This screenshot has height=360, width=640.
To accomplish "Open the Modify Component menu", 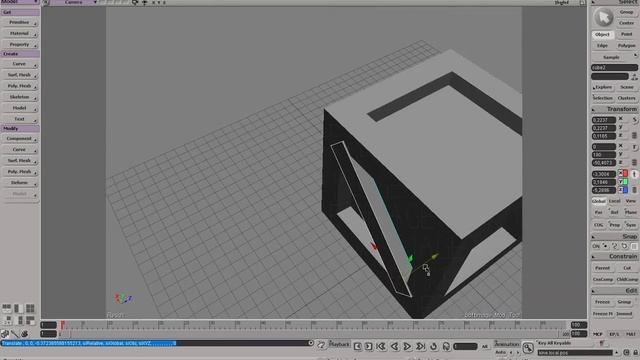I will (20, 139).
